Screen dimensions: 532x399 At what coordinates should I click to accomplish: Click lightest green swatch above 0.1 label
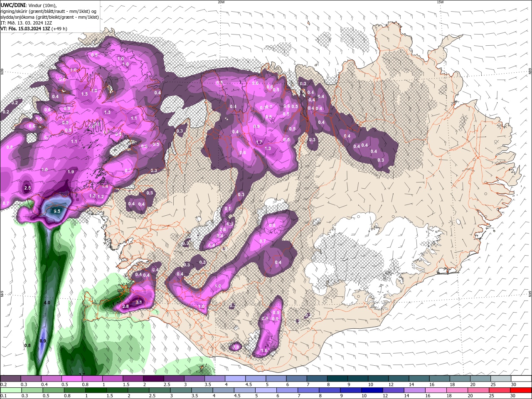(x=10, y=390)
